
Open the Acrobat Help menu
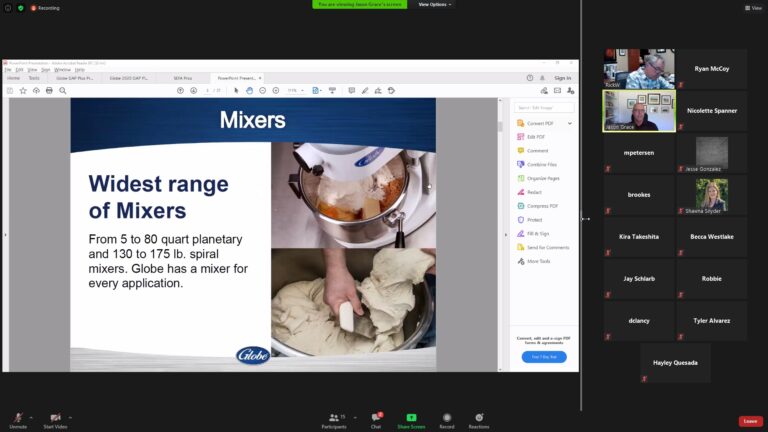80,70
